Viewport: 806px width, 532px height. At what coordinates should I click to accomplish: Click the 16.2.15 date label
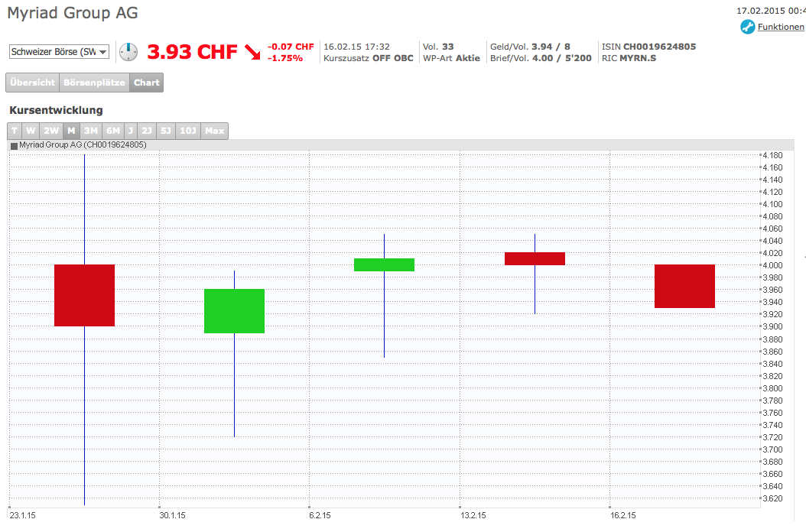click(623, 515)
